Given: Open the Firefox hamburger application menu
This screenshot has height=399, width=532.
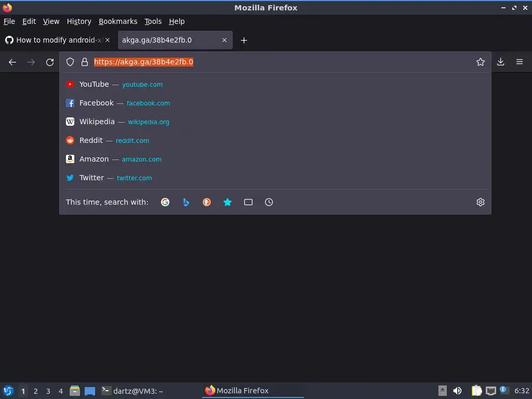Looking at the screenshot, I should point(520,62).
